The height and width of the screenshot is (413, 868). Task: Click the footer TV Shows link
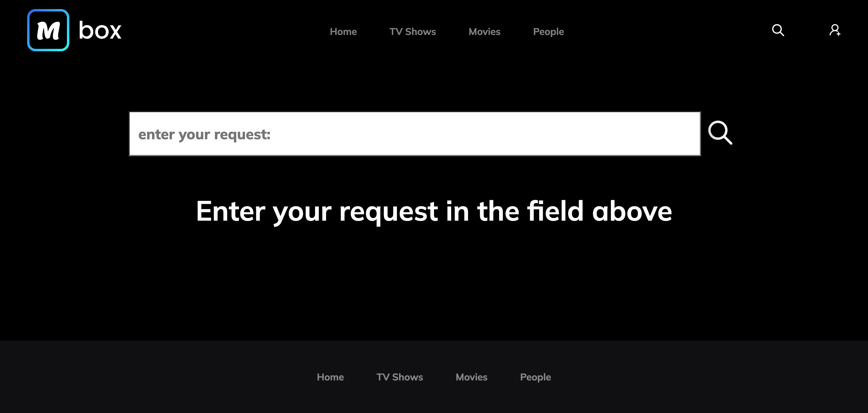click(x=400, y=377)
